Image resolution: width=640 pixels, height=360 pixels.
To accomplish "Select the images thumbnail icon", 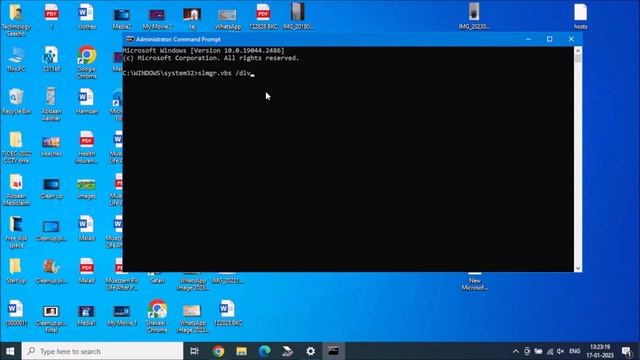I will pyautogui.click(x=87, y=189).
